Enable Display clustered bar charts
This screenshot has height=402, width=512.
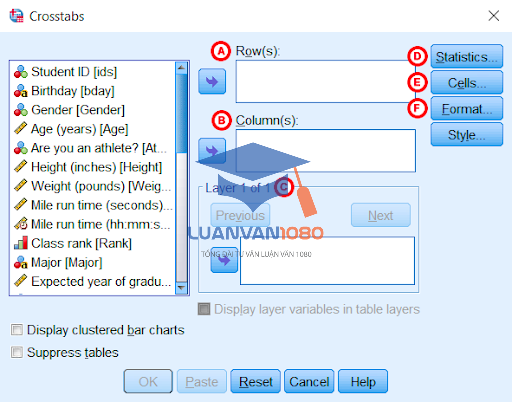tap(17, 330)
